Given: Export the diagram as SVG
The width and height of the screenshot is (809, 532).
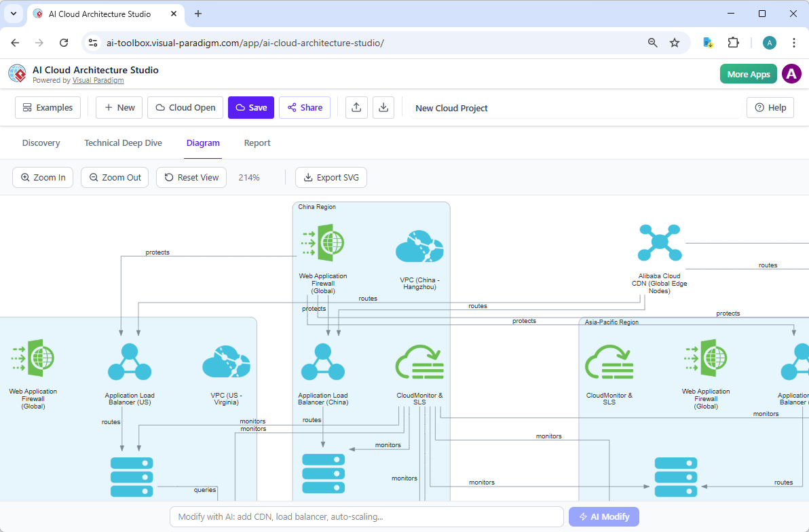Looking at the screenshot, I should tap(331, 177).
